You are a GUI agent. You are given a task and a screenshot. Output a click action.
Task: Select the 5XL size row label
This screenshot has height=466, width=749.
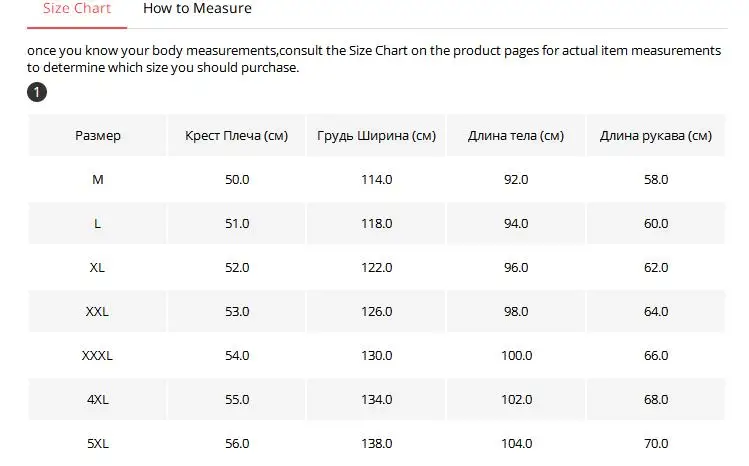(97, 443)
